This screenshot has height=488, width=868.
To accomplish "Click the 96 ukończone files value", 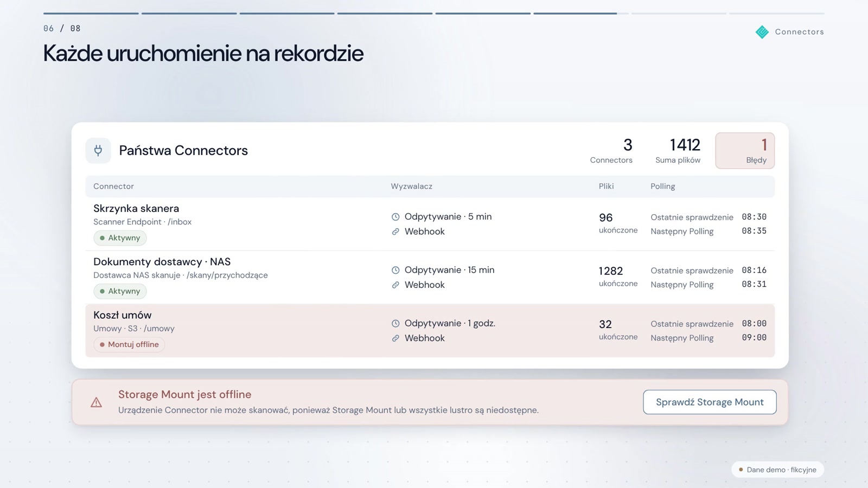I will [x=618, y=223].
